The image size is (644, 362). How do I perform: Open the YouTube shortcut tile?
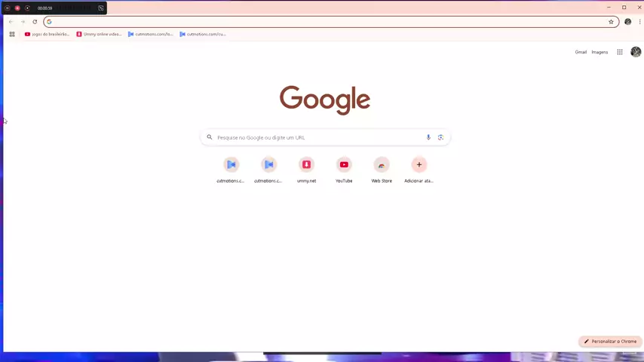click(x=344, y=164)
